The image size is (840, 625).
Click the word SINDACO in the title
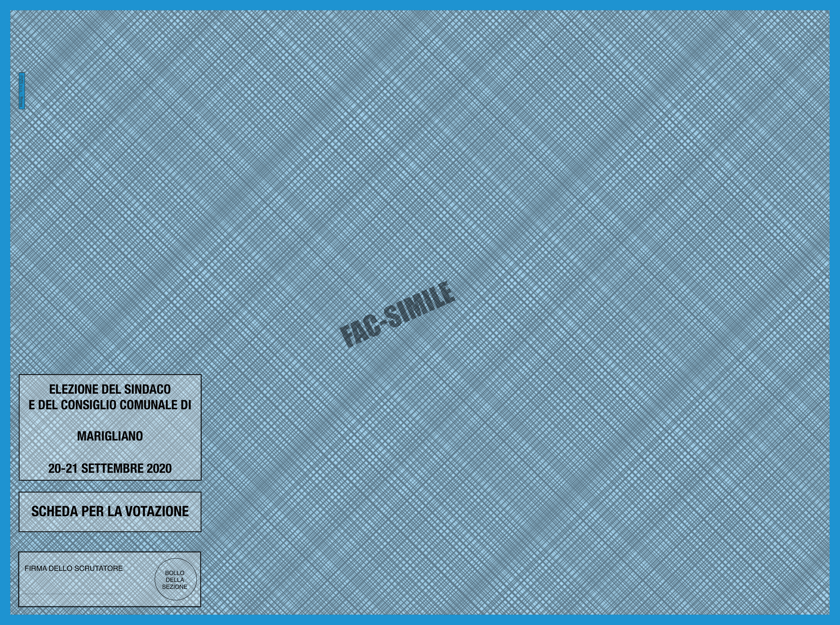148,389
